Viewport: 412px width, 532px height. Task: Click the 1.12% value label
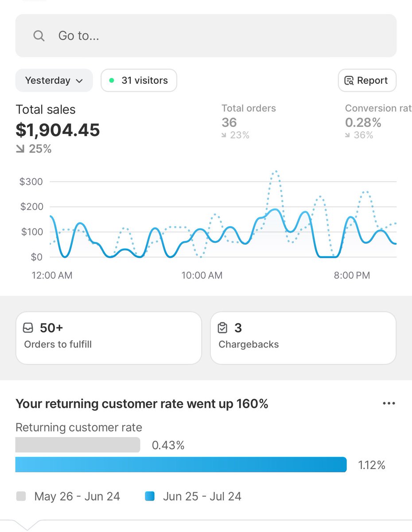point(372,465)
